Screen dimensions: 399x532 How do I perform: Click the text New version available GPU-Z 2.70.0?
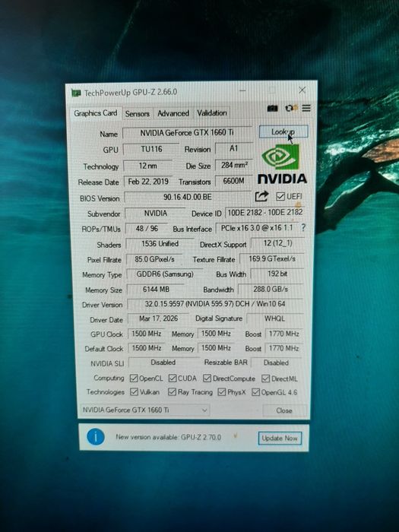pos(168,437)
